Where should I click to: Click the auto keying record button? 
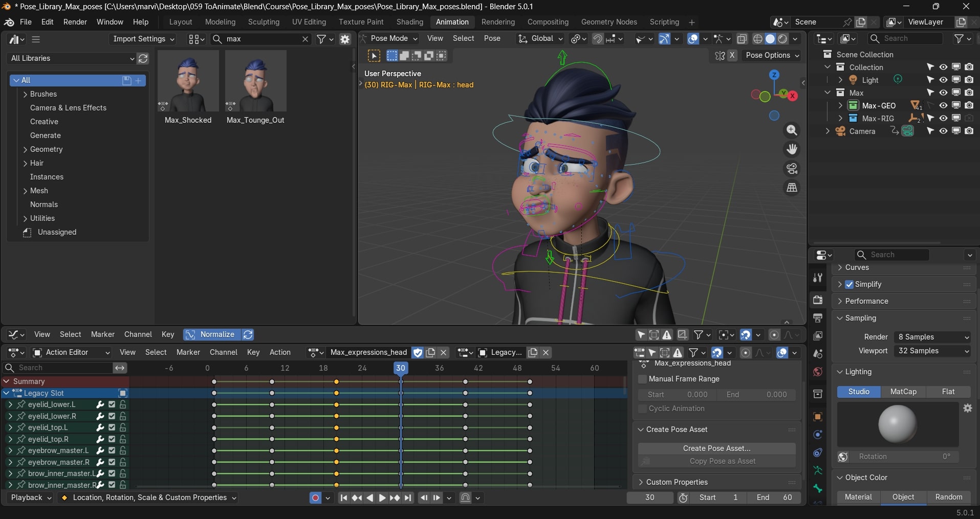click(315, 498)
